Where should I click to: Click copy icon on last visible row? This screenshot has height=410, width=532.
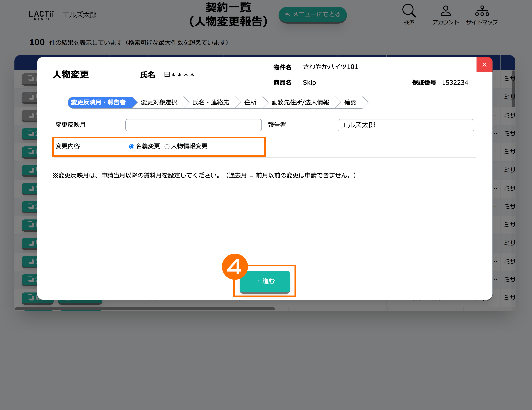point(30,297)
